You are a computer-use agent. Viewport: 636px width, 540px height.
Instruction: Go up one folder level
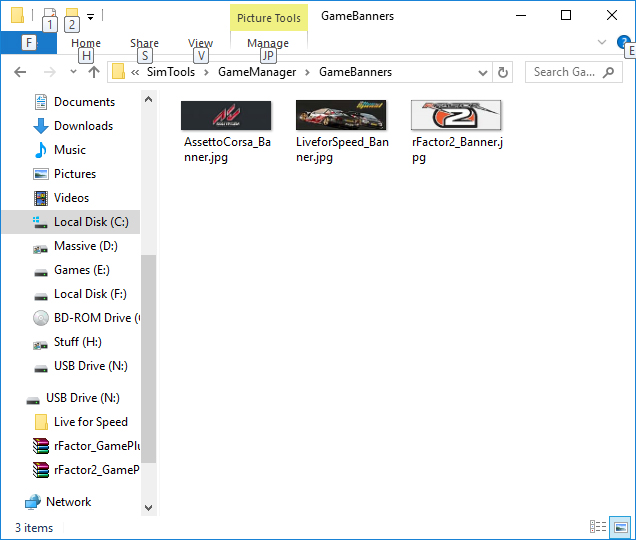[94, 72]
